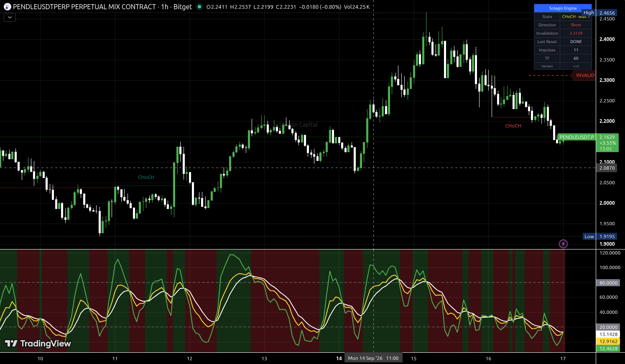This screenshot has height=364, width=625.
Task: Click date 16 on time axis
Action: (x=488, y=359)
